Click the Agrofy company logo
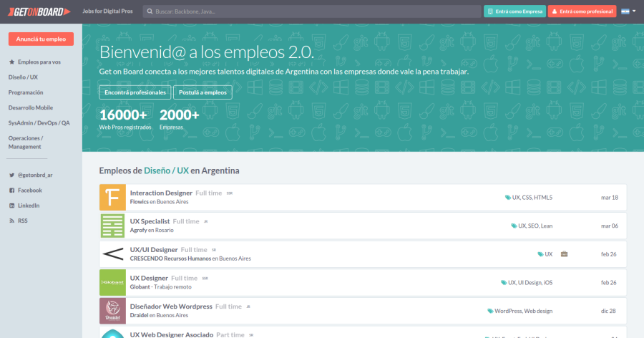 (x=112, y=226)
